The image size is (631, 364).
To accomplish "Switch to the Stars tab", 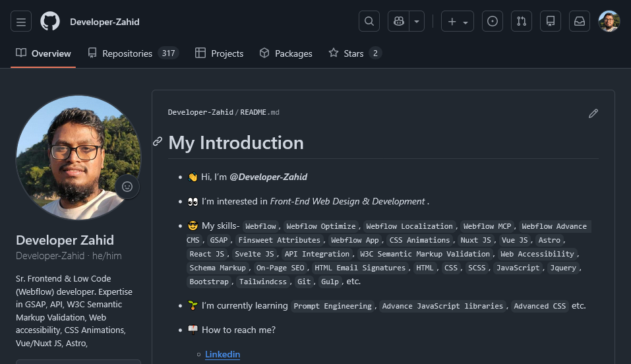I will click(x=355, y=53).
